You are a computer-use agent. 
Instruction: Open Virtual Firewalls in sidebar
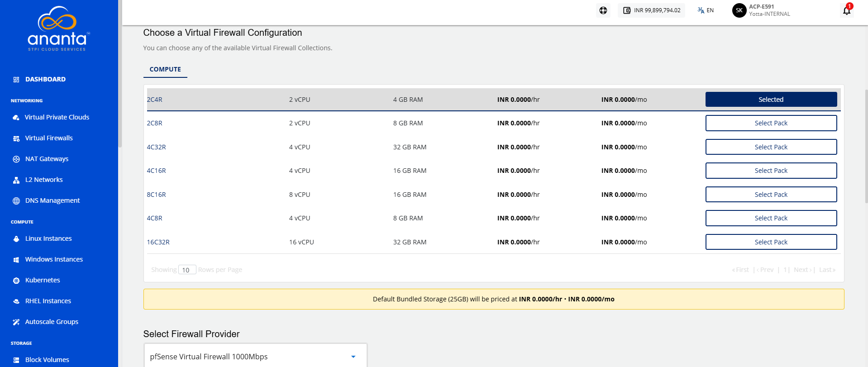(49, 138)
